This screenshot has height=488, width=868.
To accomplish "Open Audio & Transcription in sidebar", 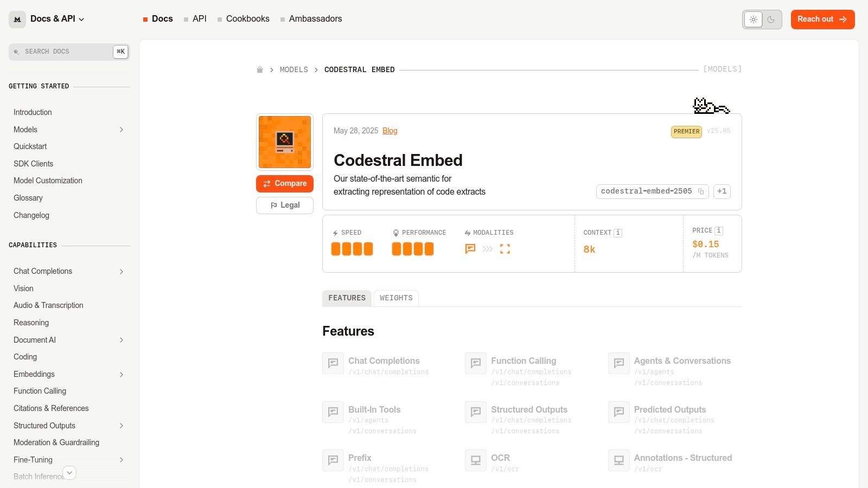I will point(48,305).
